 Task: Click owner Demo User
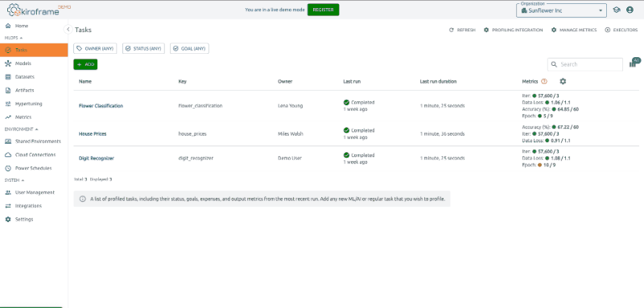(x=290, y=158)
